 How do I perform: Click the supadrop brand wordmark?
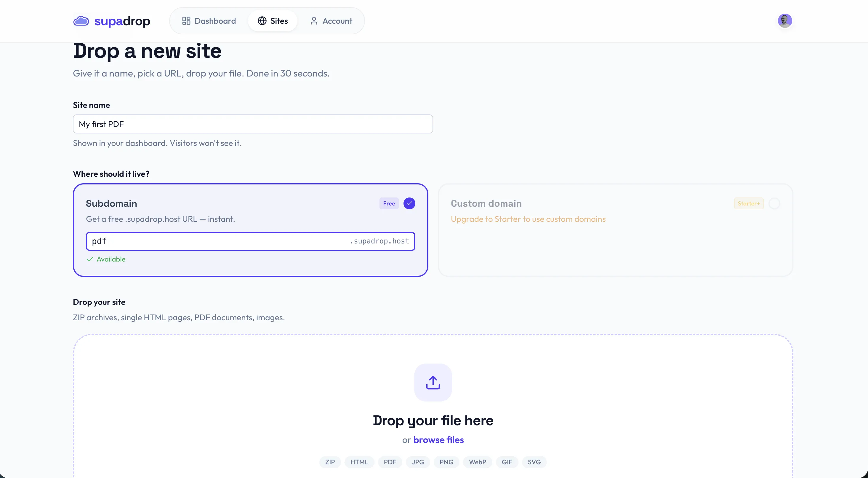coord(122,21)
